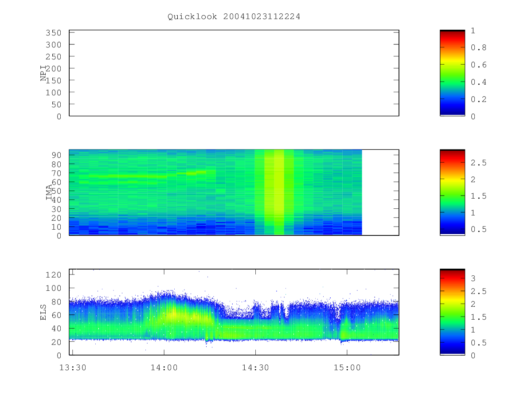Click the 70 tick on IMA axis

56,173
